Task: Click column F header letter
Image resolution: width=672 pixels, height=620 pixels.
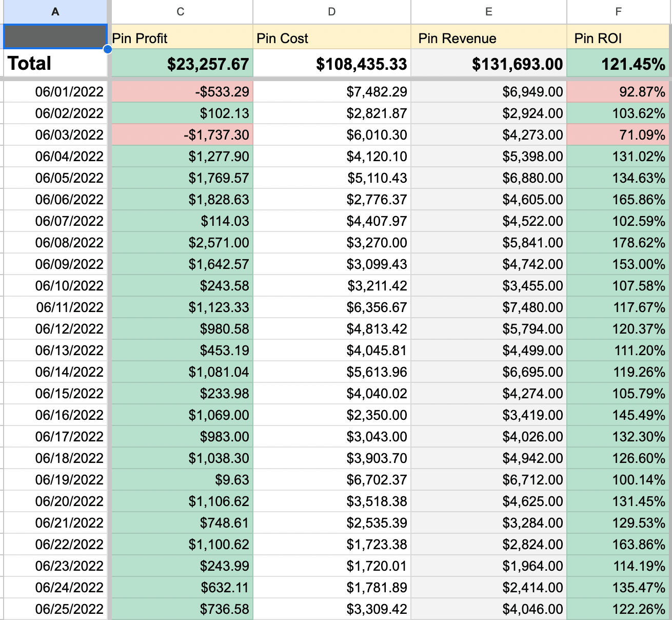Action: (x=619, y=11)
